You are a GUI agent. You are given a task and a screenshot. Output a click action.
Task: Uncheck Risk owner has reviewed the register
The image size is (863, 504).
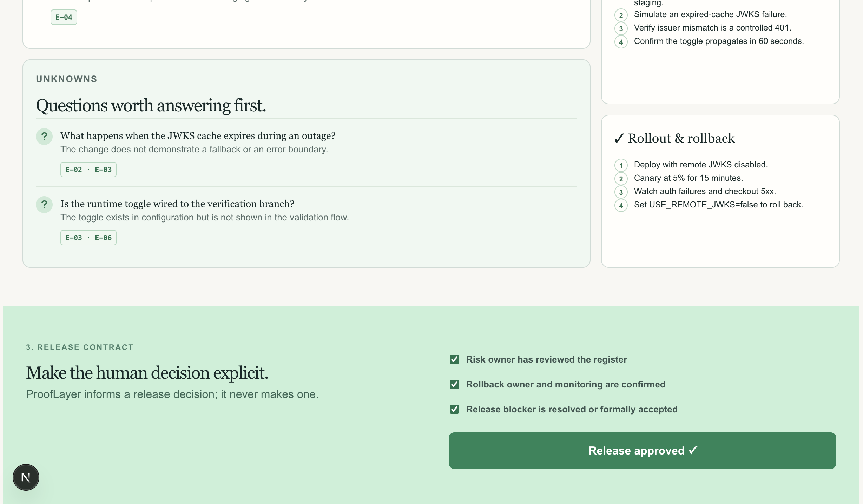click(454, 359)
